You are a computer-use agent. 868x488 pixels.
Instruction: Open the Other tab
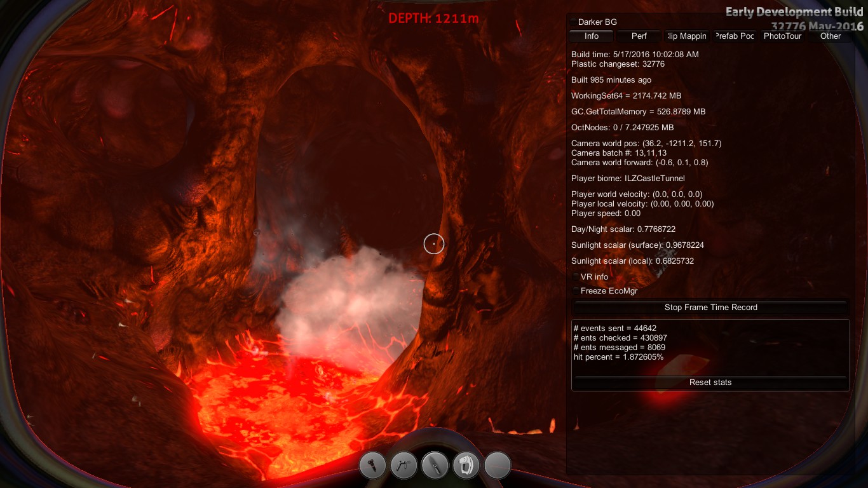831,36
